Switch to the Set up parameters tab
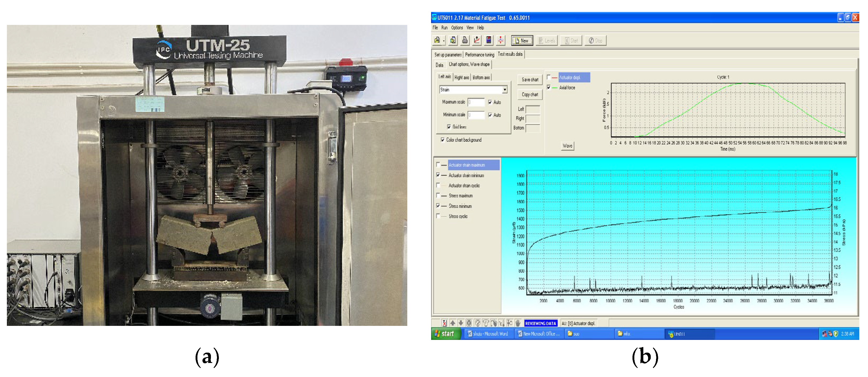This screenshot has height=377, width=868. 447,55
